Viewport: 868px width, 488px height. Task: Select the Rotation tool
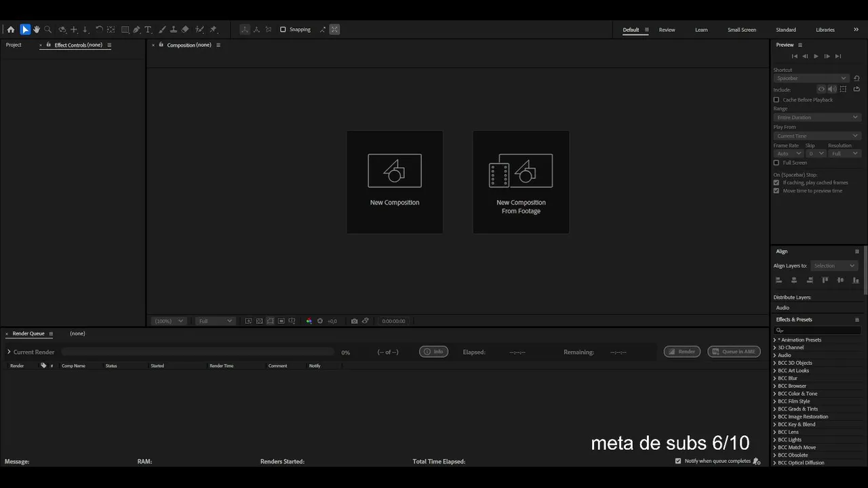(x=99, y=30)
